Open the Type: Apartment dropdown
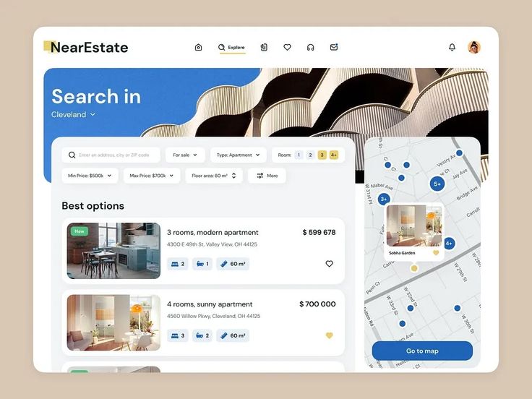The width and height of the screenshot is (532, 399). click(x=239, y=155)
